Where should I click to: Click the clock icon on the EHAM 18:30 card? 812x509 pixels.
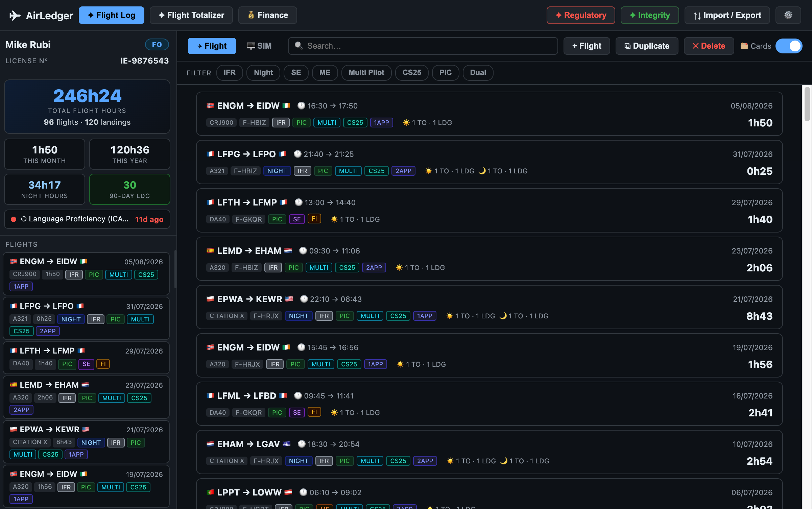[302, 444]
